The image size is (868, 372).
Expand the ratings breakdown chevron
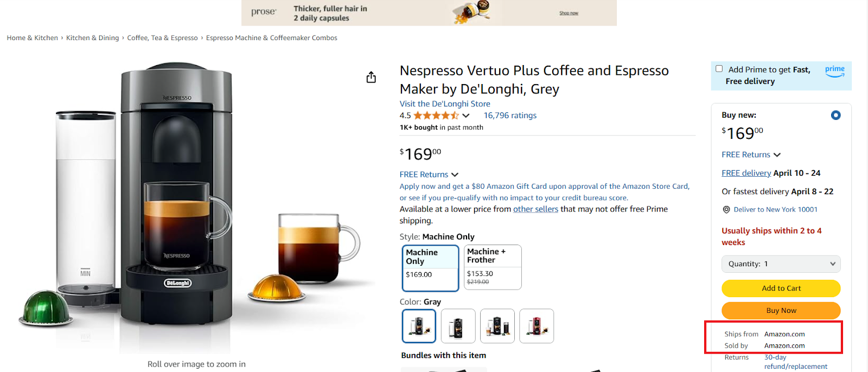465,115
